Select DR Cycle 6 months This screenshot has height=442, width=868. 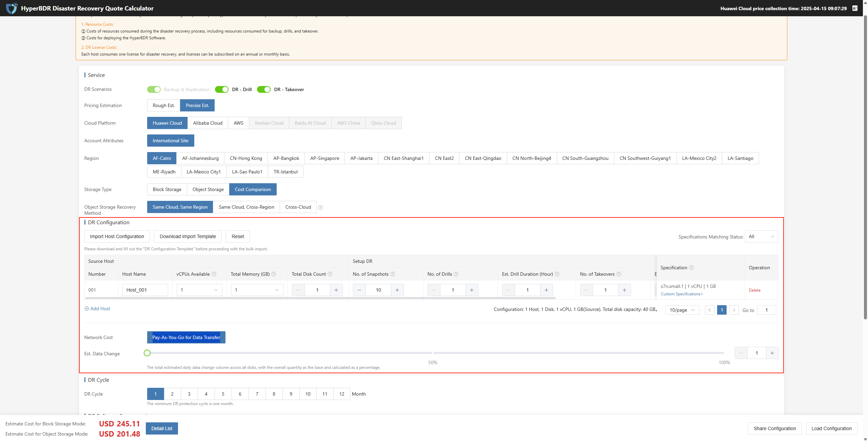240,394
